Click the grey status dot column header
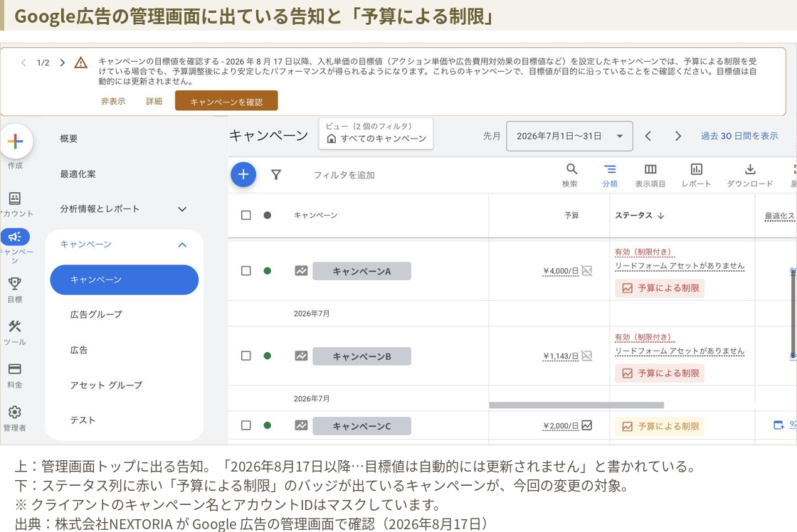The height and width of the screenshot is (532, 797). coord(268,216)
